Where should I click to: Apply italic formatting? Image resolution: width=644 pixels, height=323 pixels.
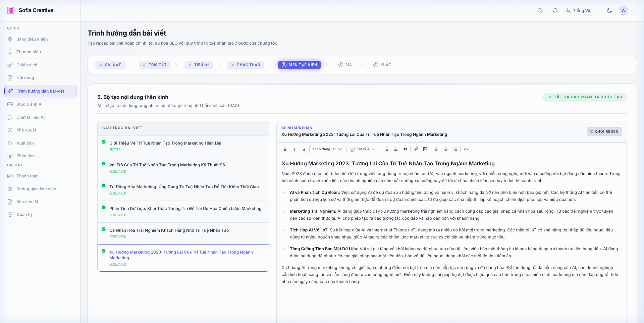(294, 149)
